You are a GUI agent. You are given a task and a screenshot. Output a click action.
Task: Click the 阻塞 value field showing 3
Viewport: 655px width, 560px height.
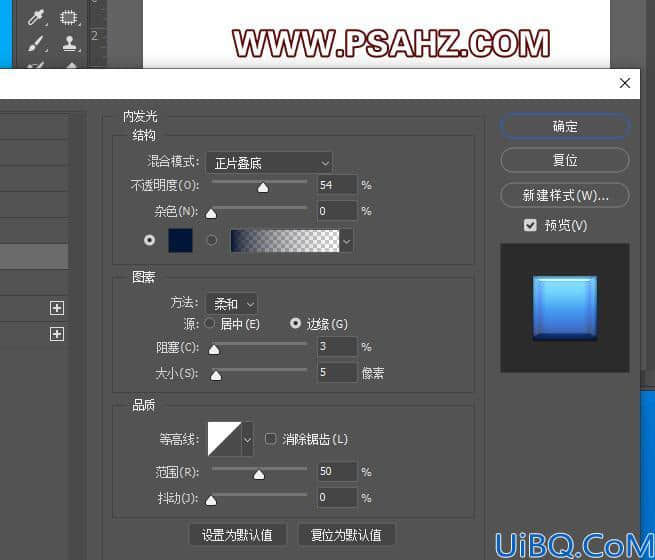337,346
